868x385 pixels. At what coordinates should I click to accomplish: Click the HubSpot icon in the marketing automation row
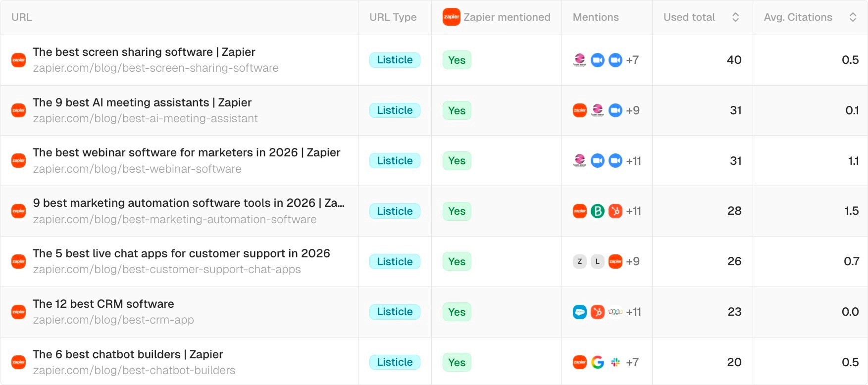[x=615, y=211]
